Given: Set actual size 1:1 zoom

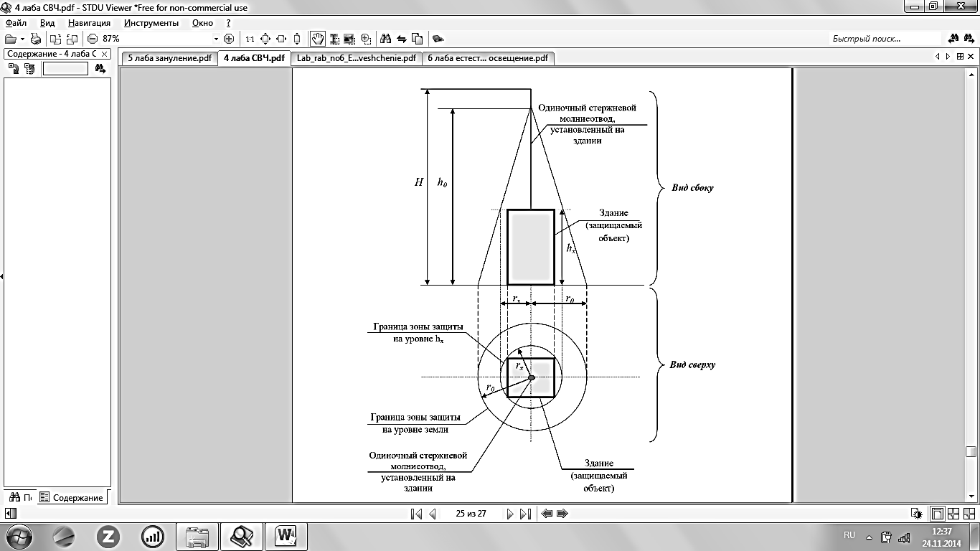Looking at the screenshot, I should [250, 39].
